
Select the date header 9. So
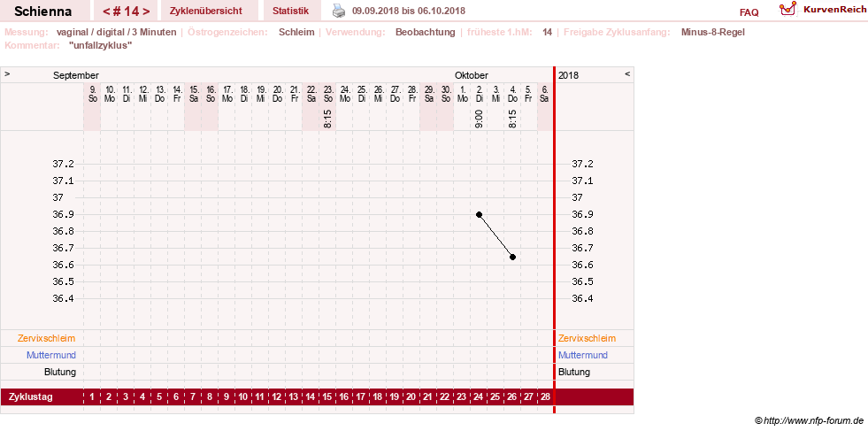coord(92,93)
